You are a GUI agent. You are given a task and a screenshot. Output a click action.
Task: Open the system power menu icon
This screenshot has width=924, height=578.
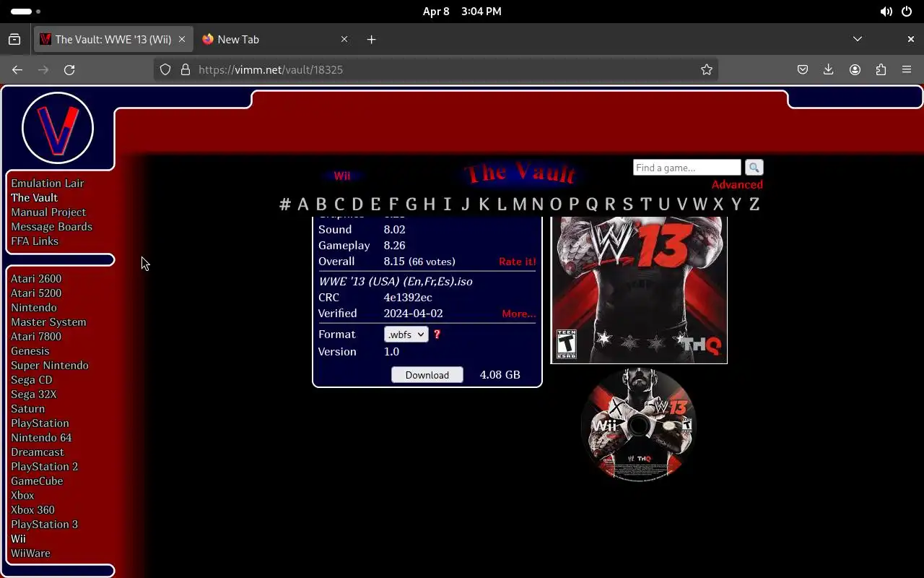click(x=906, y=12)
